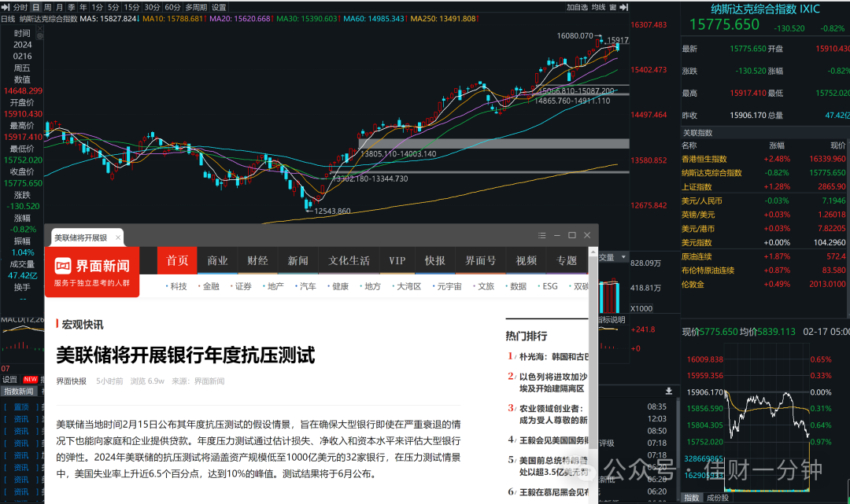Image resolution: width=850 pixels, height=504 pixels.
Task: Maximize the news popup window
Action: [x=572, y=235]
